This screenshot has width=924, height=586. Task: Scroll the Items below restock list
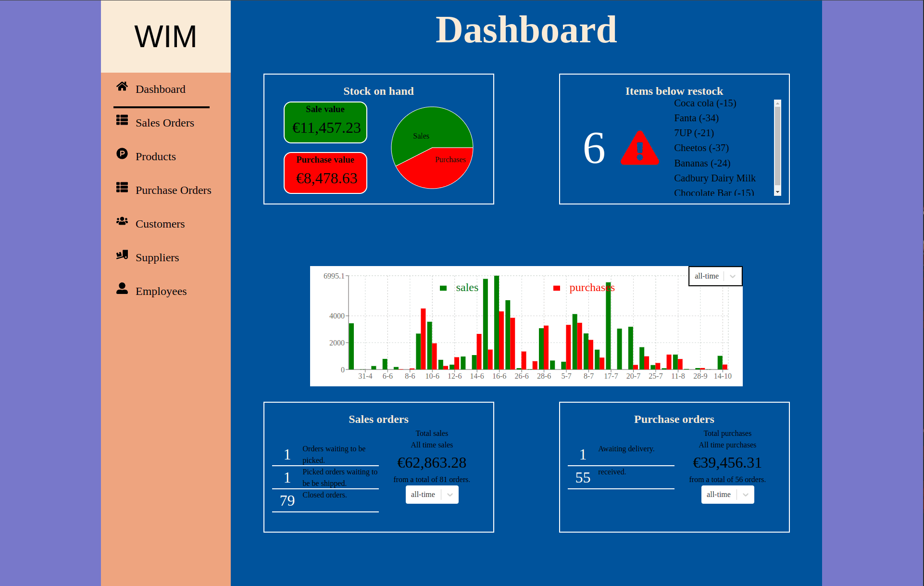pyautogui.click(x=778, y=147)
